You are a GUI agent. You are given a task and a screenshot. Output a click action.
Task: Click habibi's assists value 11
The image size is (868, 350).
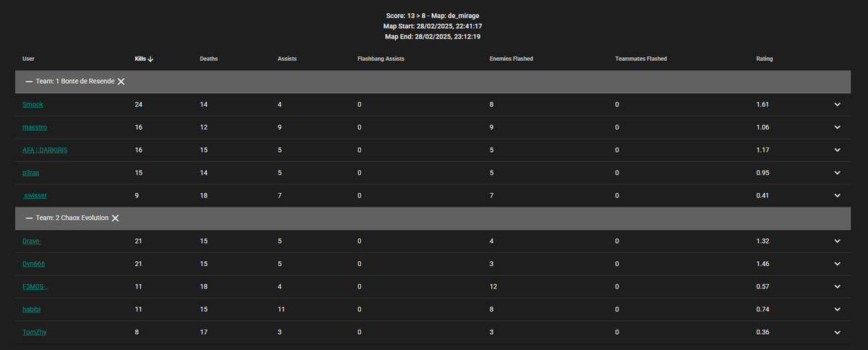pyautogui.click(x=281, y=310)
